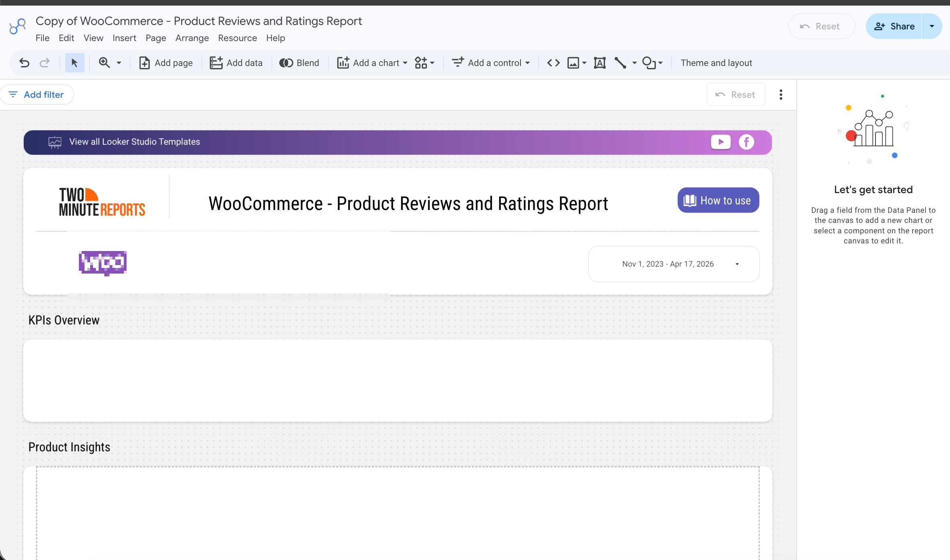Open the Arrange menu
The width and height of the screenshot is (950, 560).
(x=192, y=38)
